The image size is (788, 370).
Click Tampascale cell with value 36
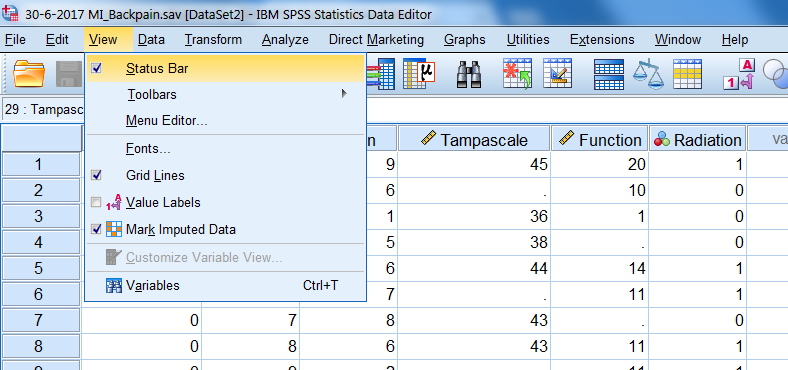[x=474, y=217]
